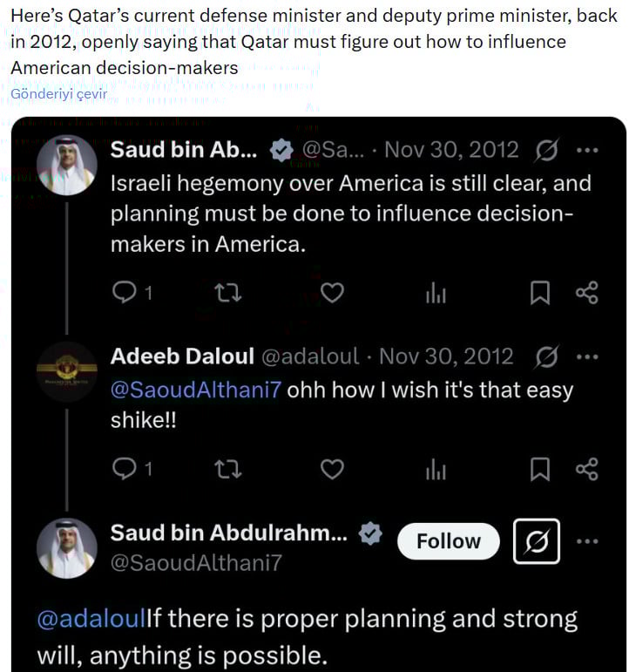Click the @adaloul mention in reply
This screenshot has height=672, width=629.
[91, 620]
